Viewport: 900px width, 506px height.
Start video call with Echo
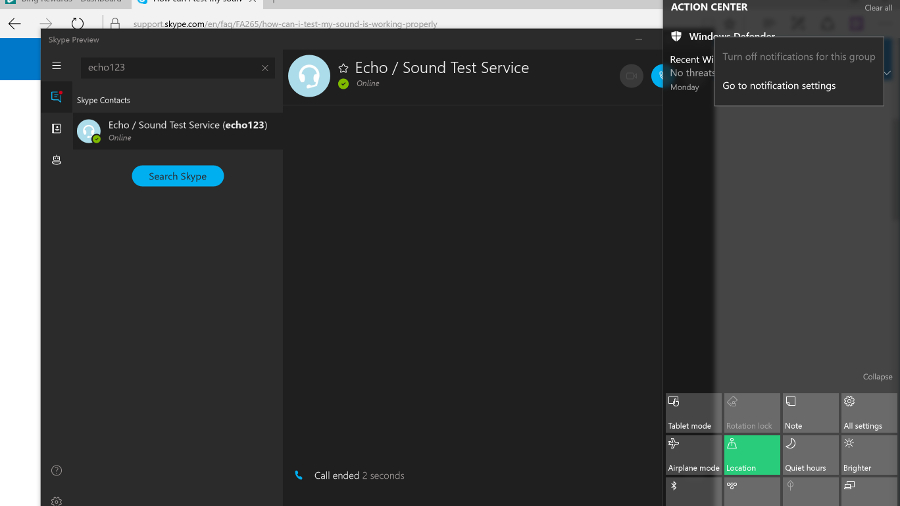[x=631, y=76]
